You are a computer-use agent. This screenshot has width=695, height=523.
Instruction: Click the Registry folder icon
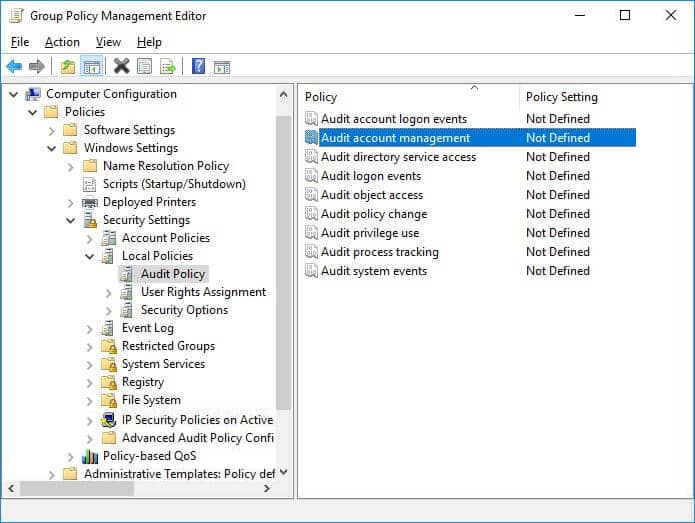pos(109,382)
